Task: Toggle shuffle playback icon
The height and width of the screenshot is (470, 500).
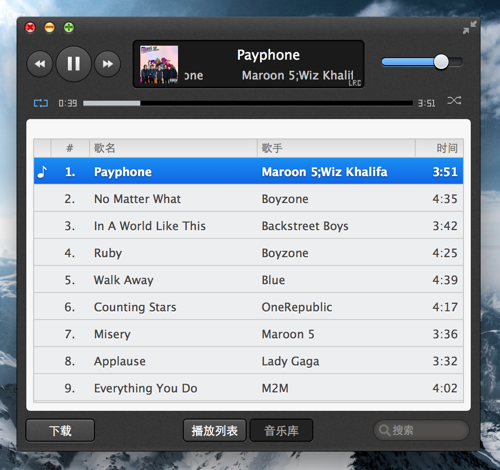Action: [x=454, y=100]
